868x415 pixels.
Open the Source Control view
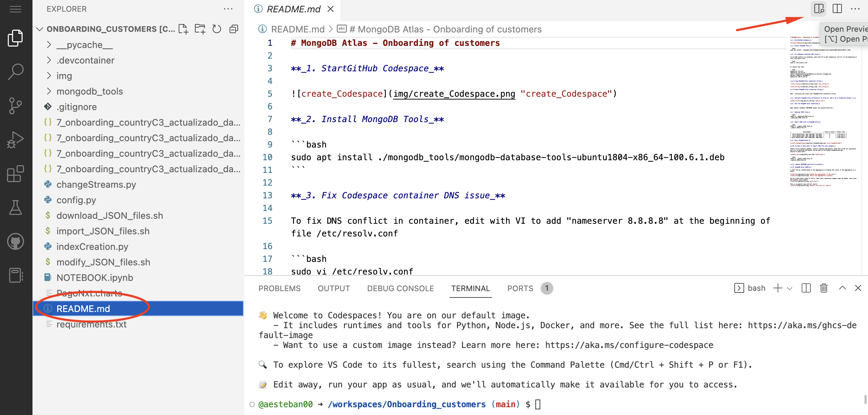[16, 106]
